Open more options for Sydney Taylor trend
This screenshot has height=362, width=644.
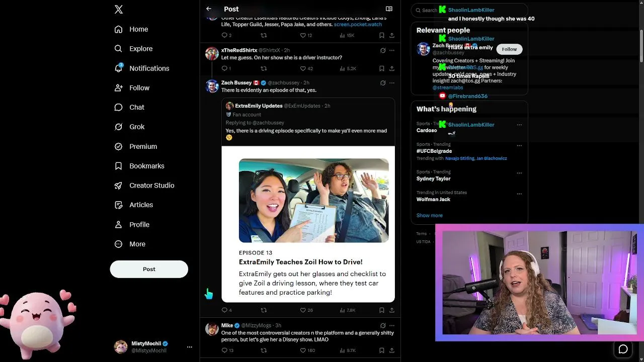point(519,173)
